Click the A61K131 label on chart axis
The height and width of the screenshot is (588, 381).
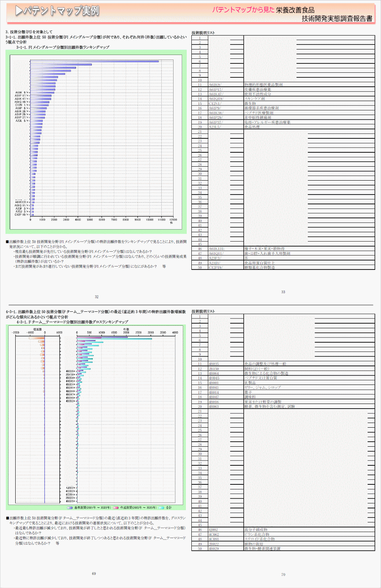point(21,202)
